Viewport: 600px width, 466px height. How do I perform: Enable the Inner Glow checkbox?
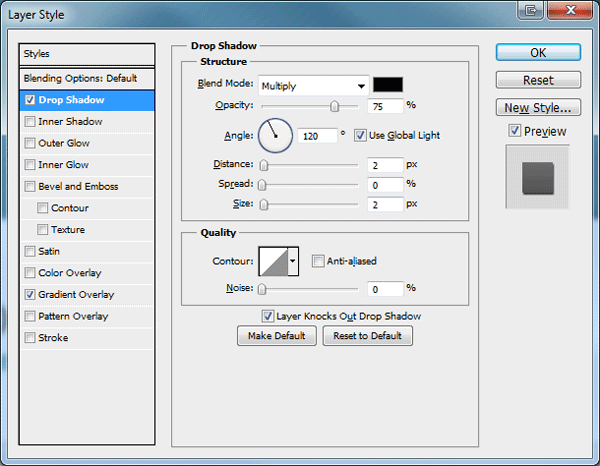[x=30, y=165]
